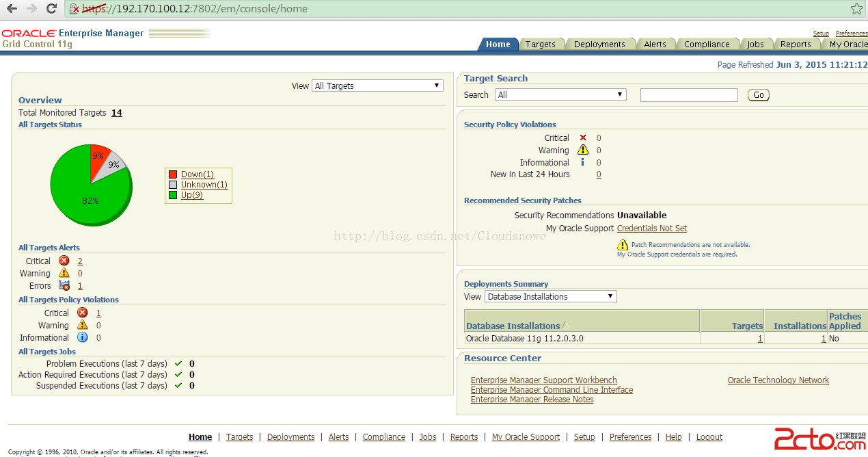868x457 pixels.
Task: Click the Policy Violations Warning triangle icon
Action: coord(82,325)
